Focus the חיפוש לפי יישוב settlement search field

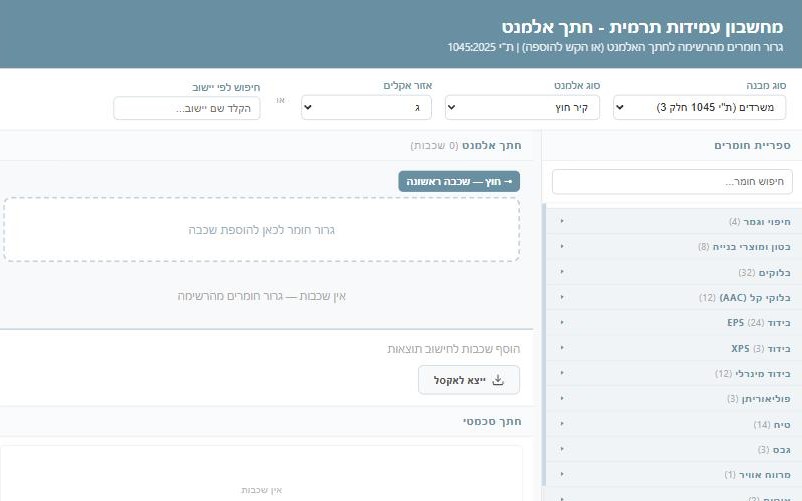[187, 108]
